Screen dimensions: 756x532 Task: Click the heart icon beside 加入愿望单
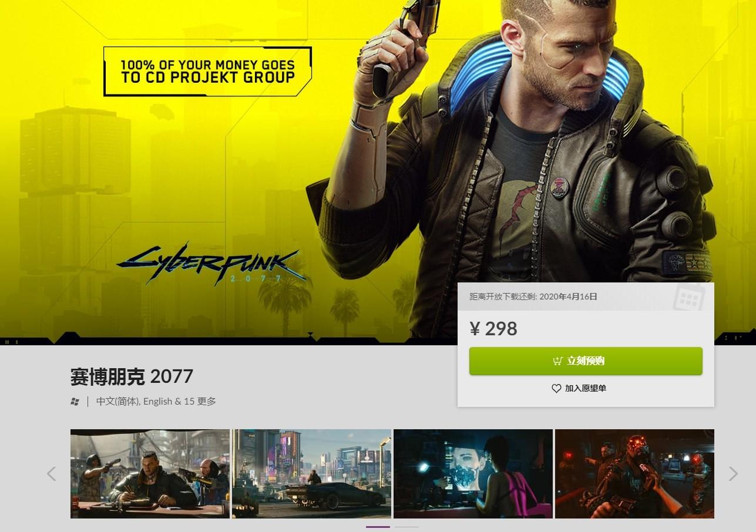pos(556,388)
